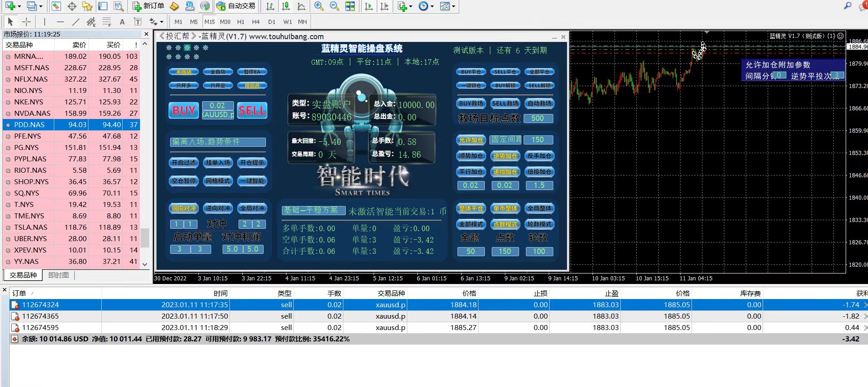Toggle the chart auto scroll icon
868x387 pixels.
click(369, 6)
